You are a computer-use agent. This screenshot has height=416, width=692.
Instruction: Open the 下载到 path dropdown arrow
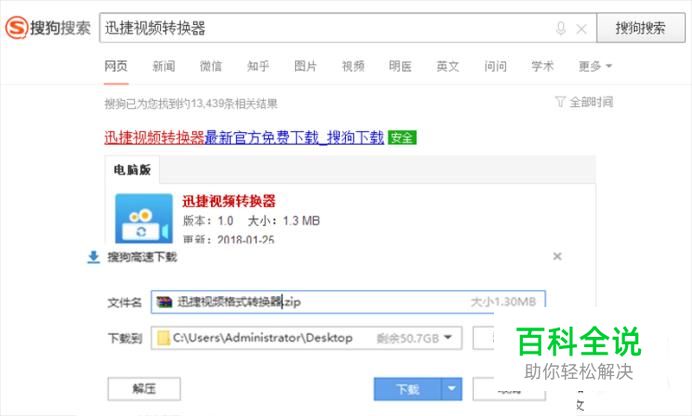[x=448, y=338]
